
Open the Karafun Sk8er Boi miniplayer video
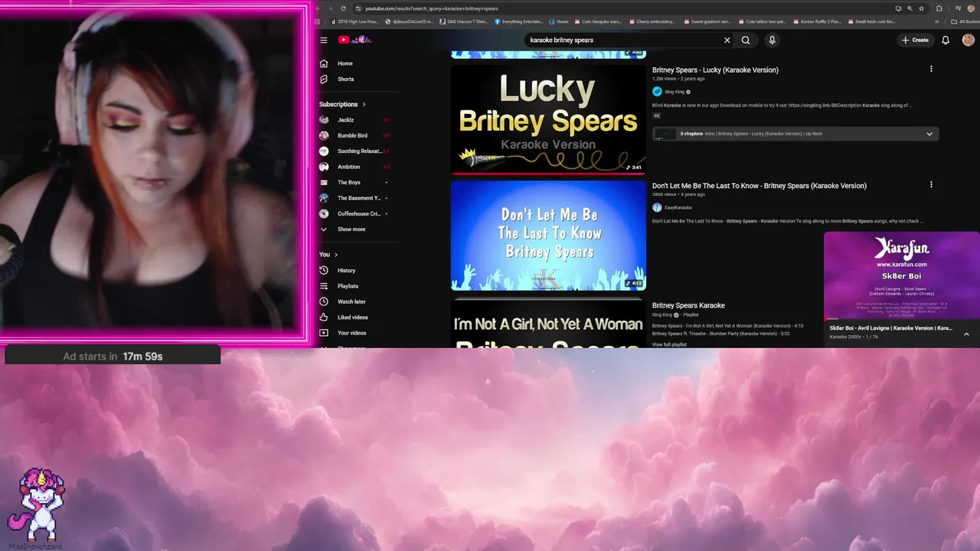pyautogui.click(x=902, y=275)
